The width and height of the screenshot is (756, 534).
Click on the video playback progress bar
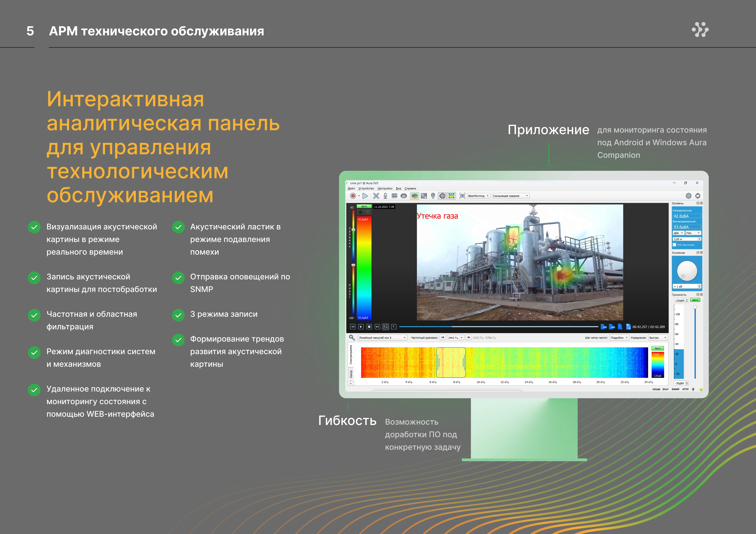coord(498,327)
